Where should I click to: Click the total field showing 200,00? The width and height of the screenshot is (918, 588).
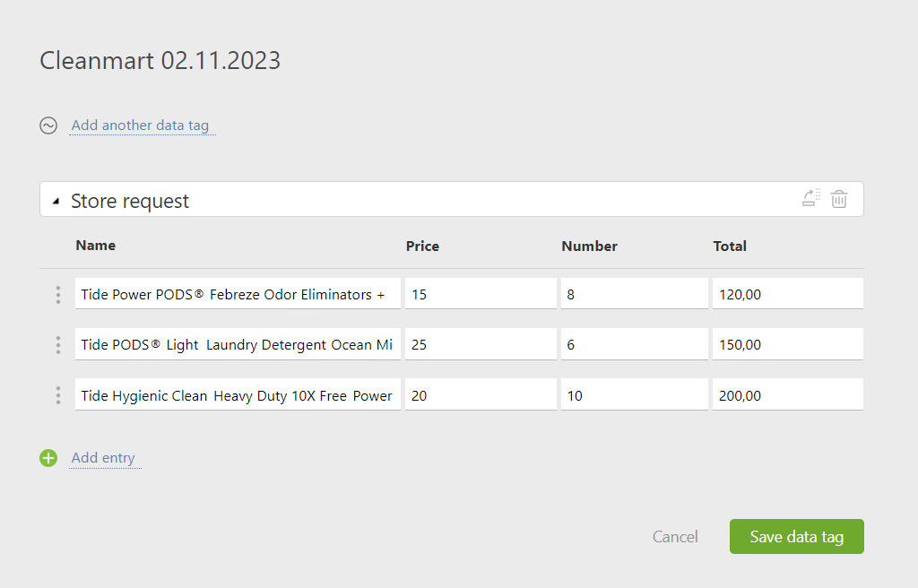788,394
